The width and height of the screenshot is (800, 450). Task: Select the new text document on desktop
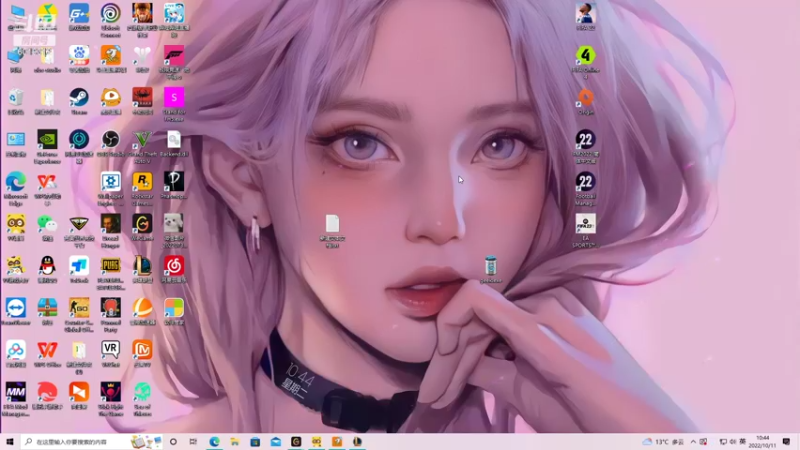pos(333,231)
